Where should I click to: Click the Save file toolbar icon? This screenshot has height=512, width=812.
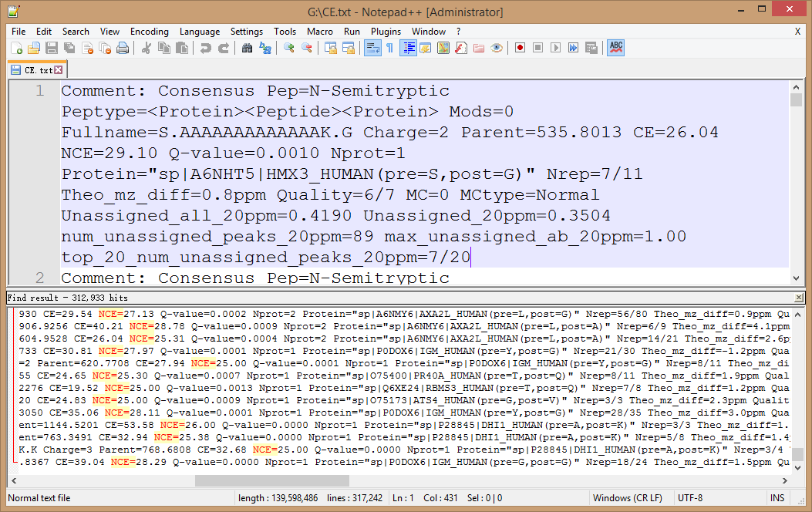(x=51, y=48)
